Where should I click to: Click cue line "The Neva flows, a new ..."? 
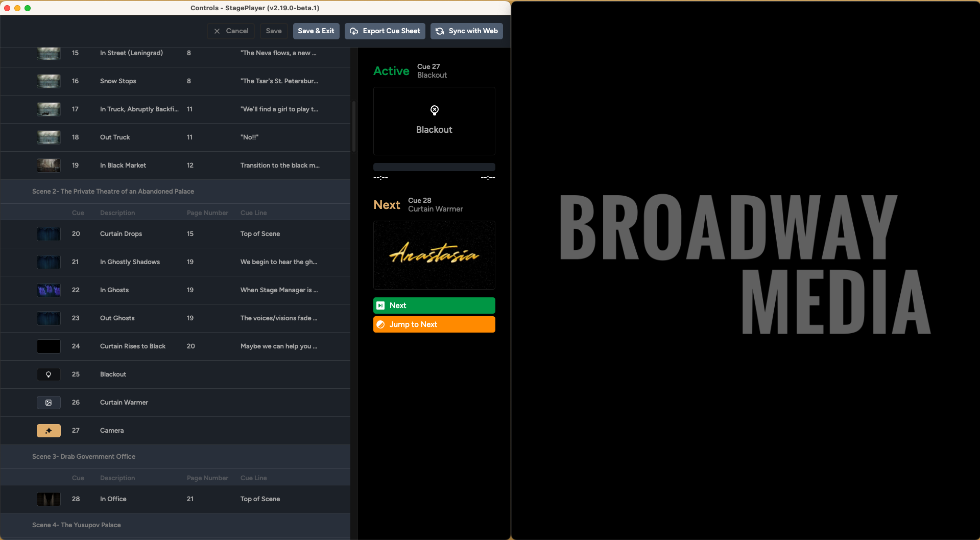pyautogui.click(x=278, y=53)
